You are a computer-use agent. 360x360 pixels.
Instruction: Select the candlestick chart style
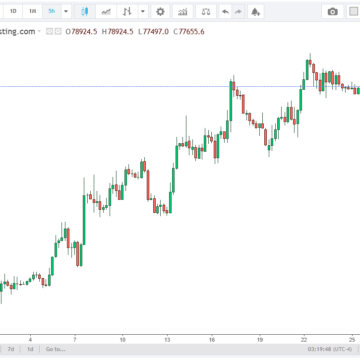point(85,12)
